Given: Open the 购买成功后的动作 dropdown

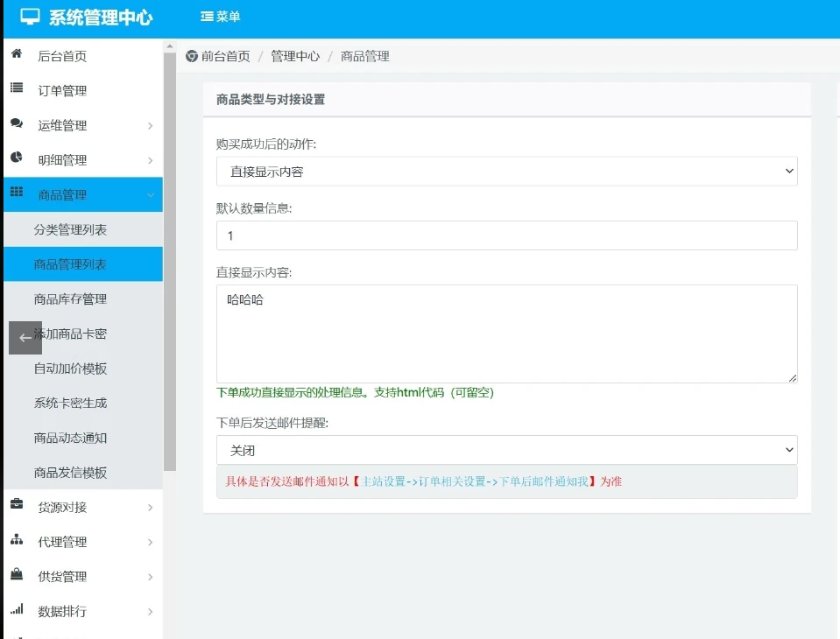Looking at the screenshot, I should coord(507,172).
